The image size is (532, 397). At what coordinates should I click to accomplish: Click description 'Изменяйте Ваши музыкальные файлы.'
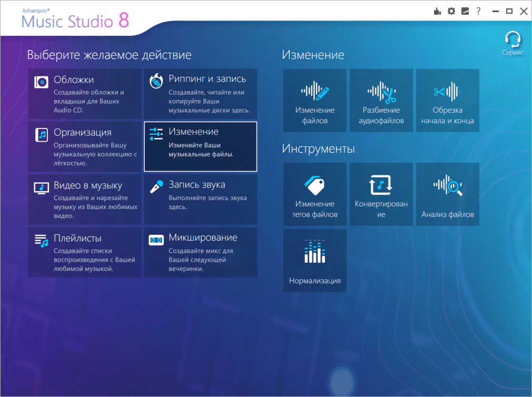click(x=201, y=150)
